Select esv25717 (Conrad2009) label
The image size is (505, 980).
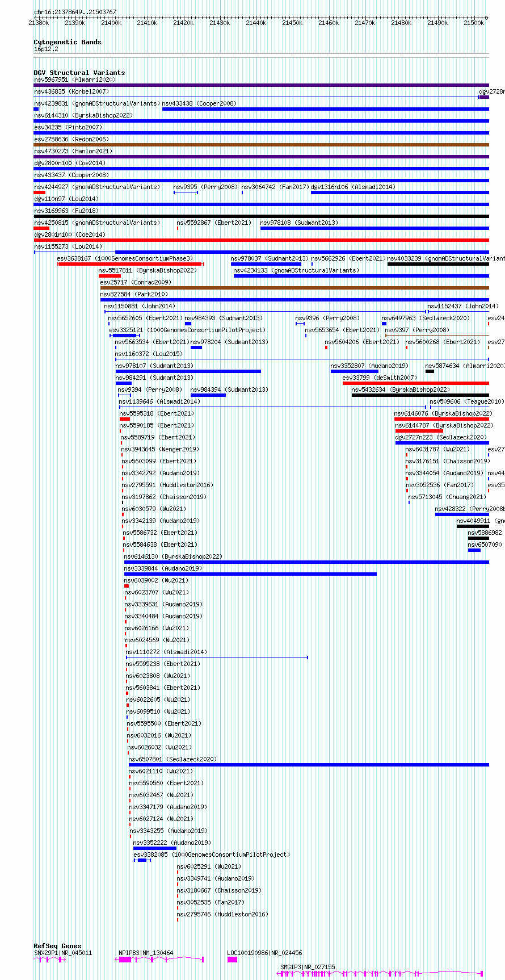point(136,282)
